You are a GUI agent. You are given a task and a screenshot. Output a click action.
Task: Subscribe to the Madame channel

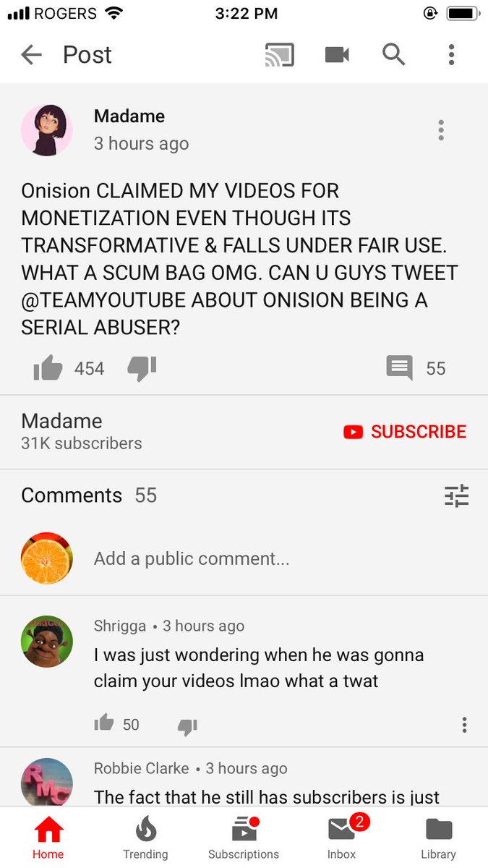pos(405,432)
